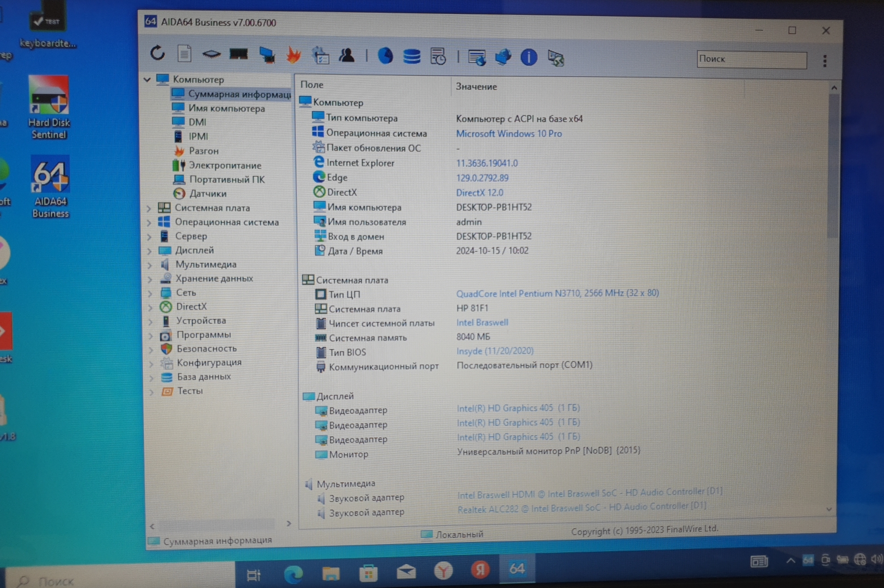Click the Intel Braswell chipset link
The image size is (884, 588).
(482, 322)
